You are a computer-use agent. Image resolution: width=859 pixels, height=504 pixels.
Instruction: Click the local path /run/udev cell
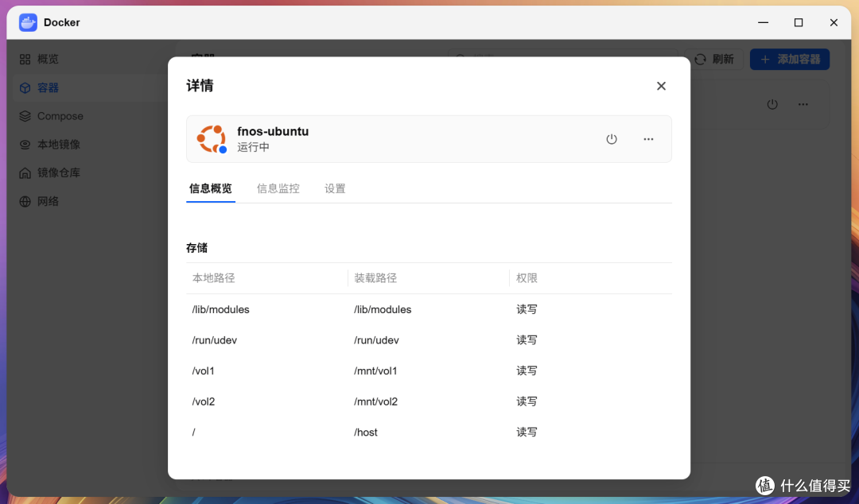pos(214,340)
